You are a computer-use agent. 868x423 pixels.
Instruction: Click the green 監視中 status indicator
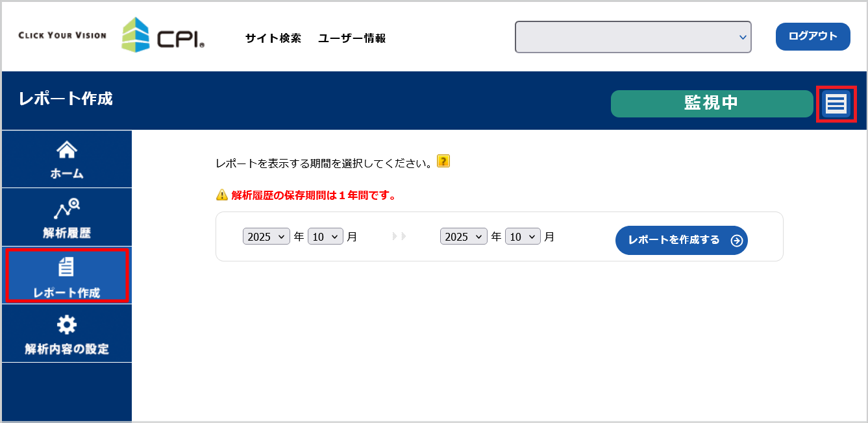712,103
